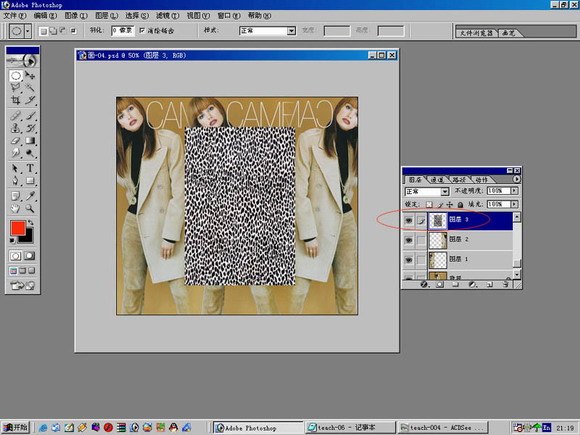The image size is (580, 435).
Task: Reset default foreground and background colors
Action: point(13,241)
